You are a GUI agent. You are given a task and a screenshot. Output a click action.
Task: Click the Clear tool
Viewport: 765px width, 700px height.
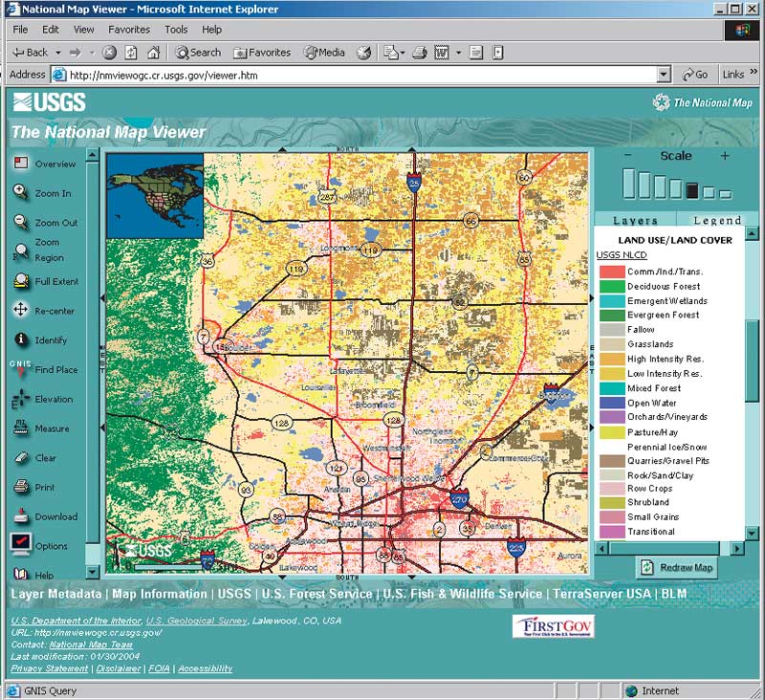(34, 457)
